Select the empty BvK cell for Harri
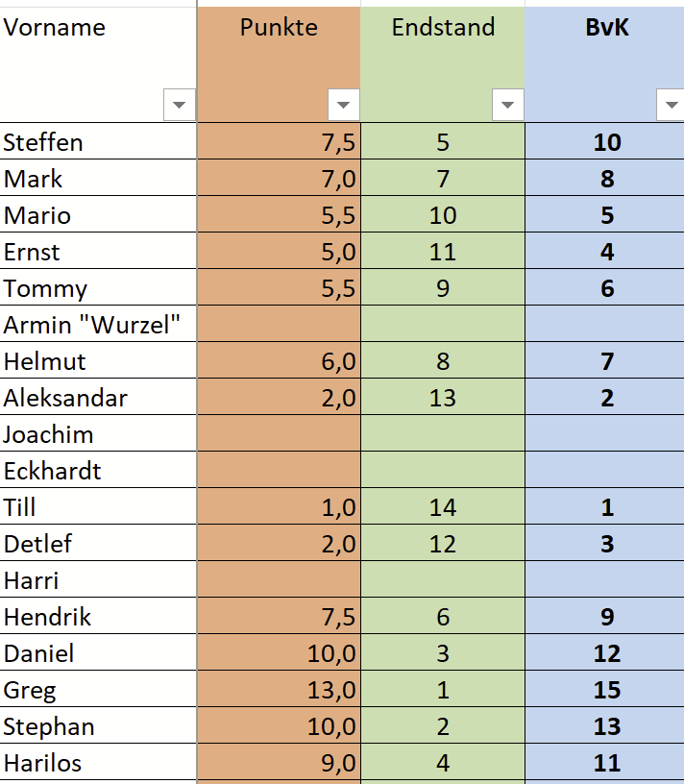Viewport: 684px width, 784px height. pyautogui.click(x=606, y=581)
